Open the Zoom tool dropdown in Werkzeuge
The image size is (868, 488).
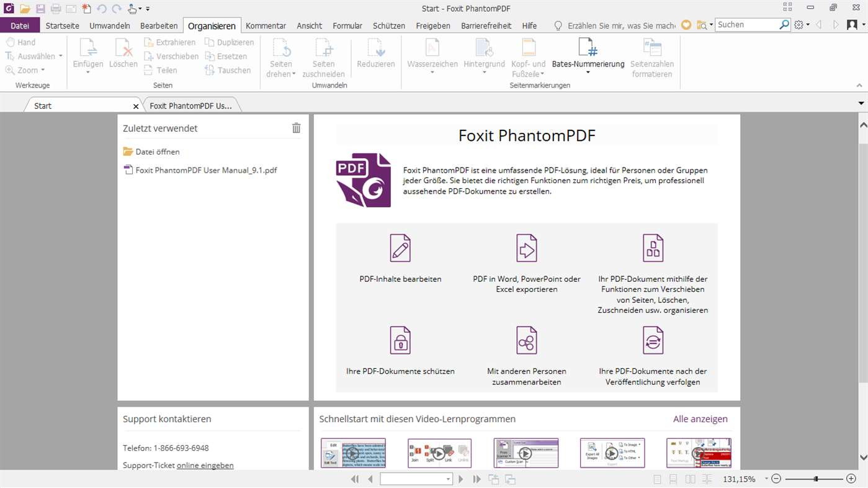(43, 70)
